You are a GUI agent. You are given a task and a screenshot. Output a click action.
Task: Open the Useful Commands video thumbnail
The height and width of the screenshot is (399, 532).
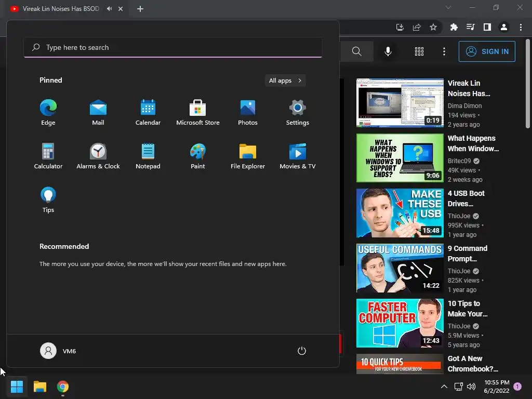pyautogui.click(x=400, y=268)
